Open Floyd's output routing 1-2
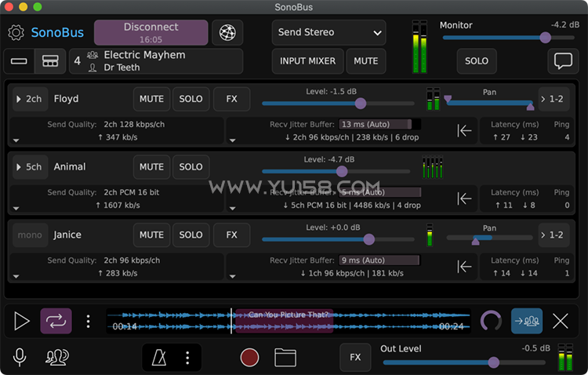Image resolution: width=588 pixels, height=375 pixels. (554, 99)
